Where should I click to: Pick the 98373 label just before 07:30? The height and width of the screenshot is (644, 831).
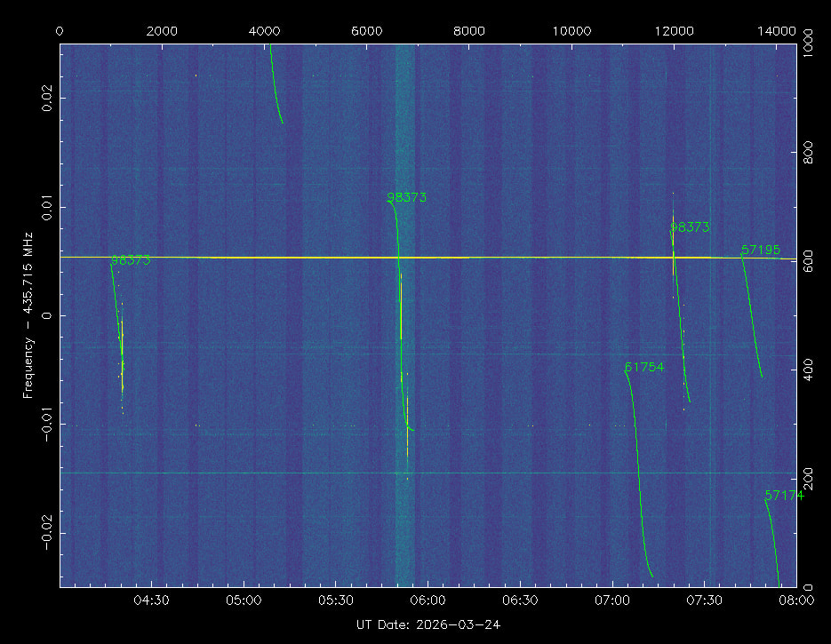(x=690, y=227)
